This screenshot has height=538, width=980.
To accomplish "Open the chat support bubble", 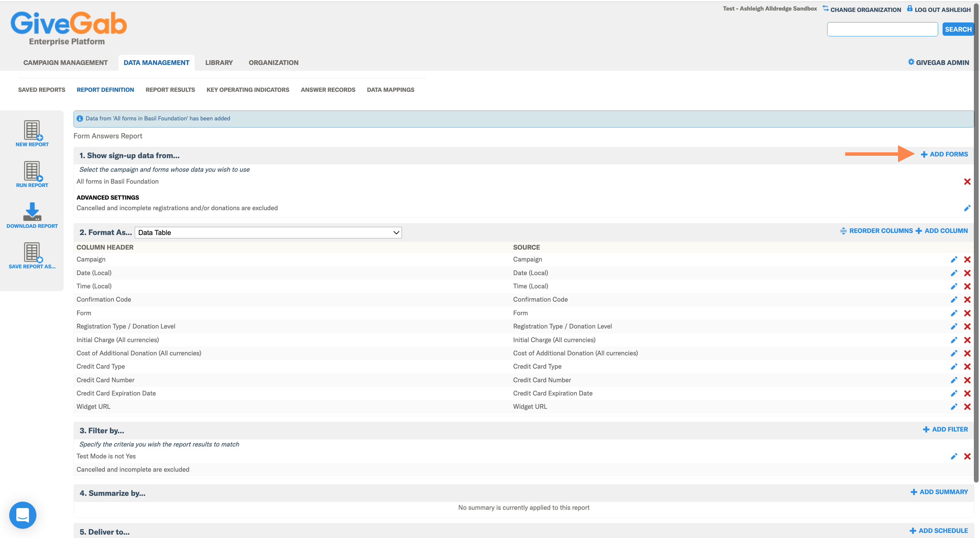I will click(23, 515).
